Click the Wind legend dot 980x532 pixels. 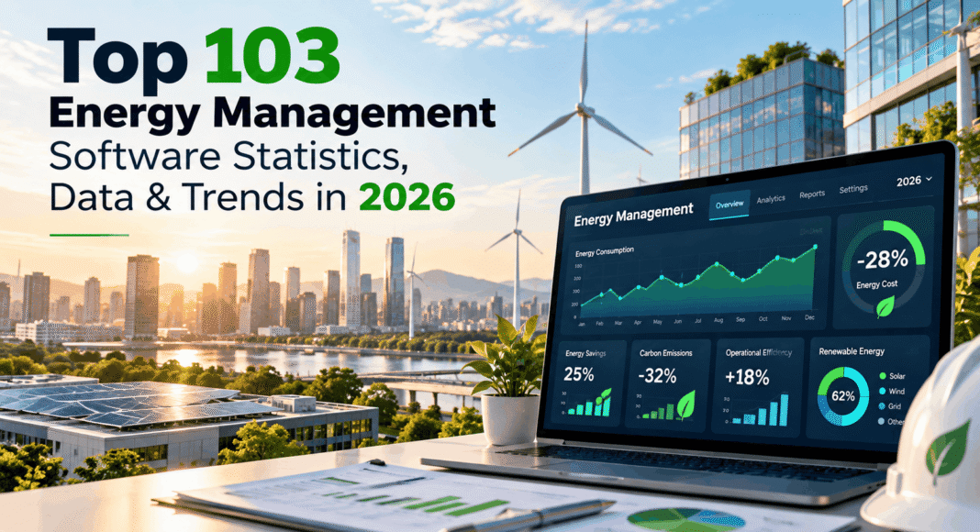(x=882, y=392)
